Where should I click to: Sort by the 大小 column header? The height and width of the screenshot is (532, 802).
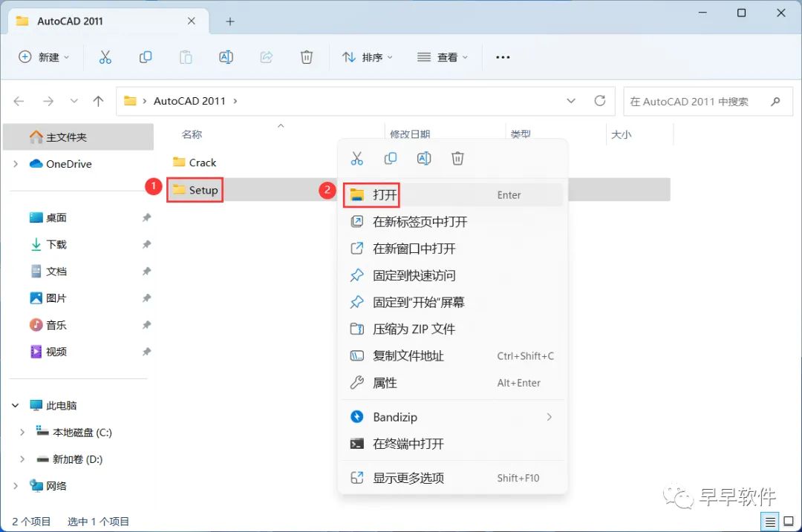coord(621,134)
